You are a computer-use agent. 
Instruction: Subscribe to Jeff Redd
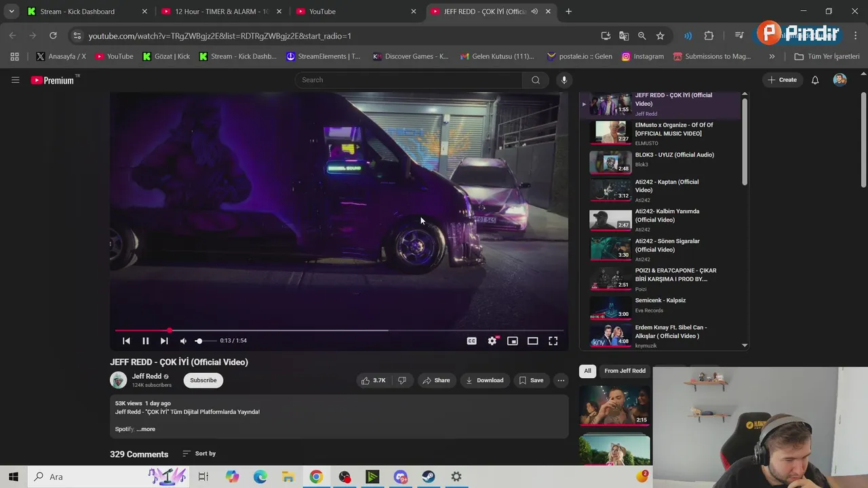point(203,380)
